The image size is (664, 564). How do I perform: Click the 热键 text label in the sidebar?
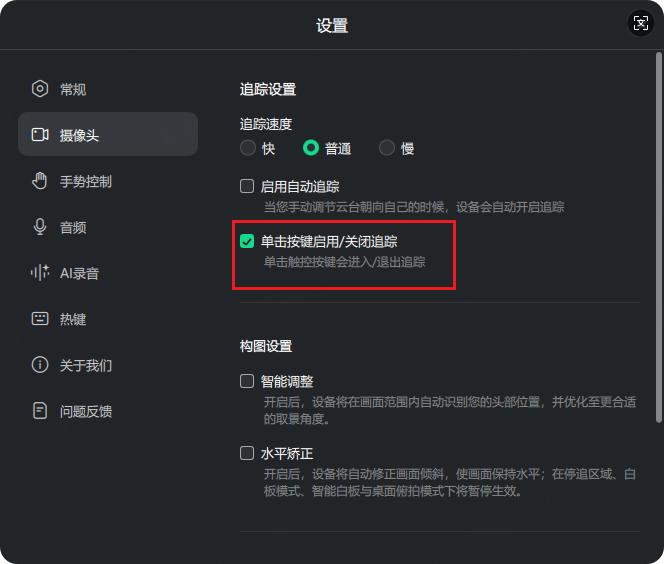pos(73,319)
